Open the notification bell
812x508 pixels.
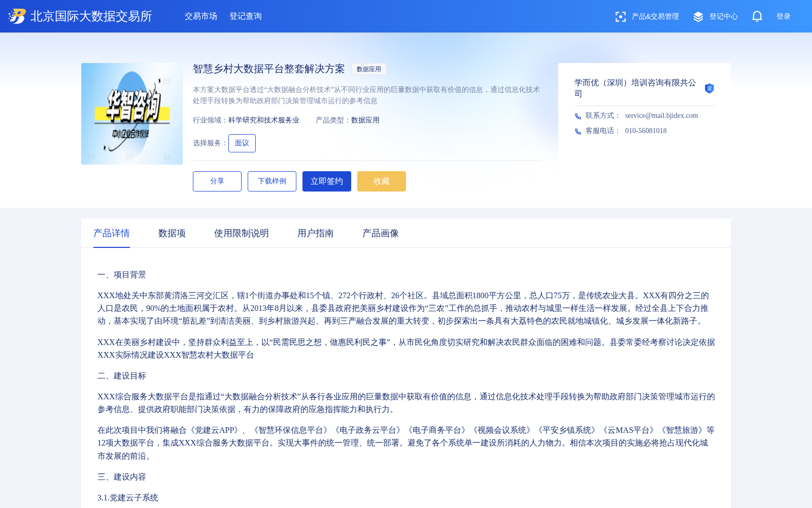coord(757,16)
